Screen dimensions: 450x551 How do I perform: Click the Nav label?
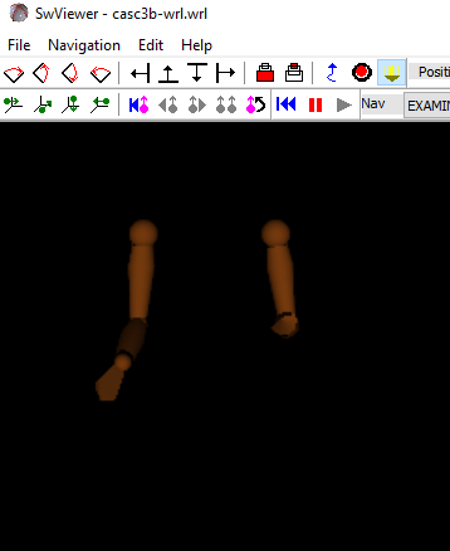373,104
